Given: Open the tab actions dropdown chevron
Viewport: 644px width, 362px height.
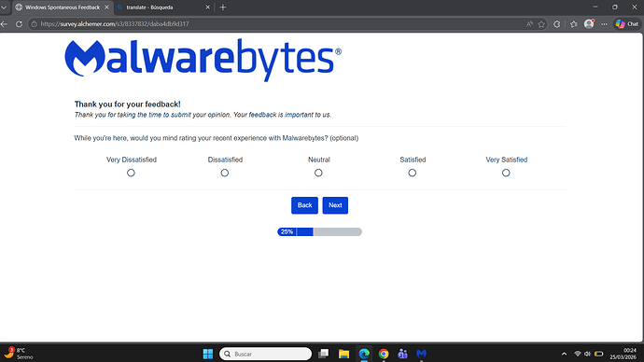Looking at the screenshot, I should [x=4, y=7].
